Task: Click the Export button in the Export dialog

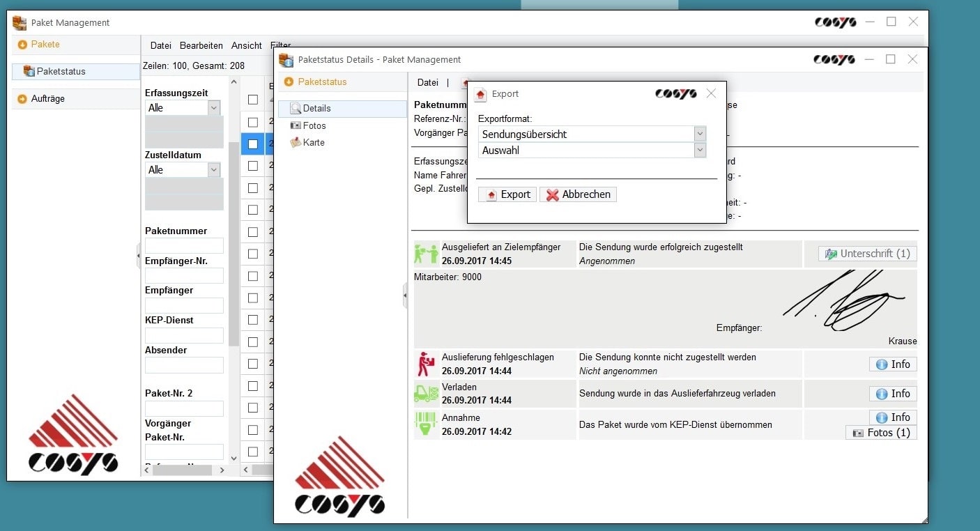Action: (x=507, y=194)
